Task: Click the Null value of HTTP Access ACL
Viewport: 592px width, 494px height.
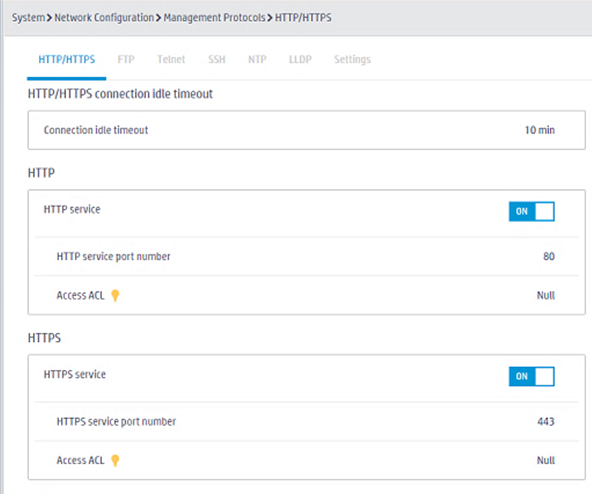Action: tap(546, 295)
